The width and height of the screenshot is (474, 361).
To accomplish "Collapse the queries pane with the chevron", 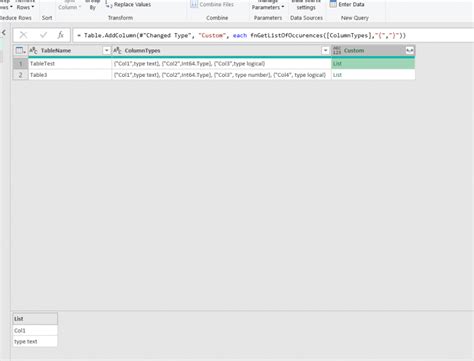I will click(4, 32).
